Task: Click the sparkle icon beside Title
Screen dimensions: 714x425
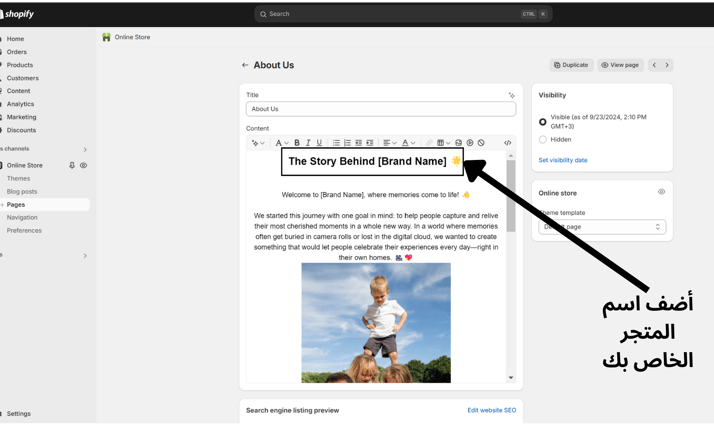Action: pyautogui.click(x=512, y=95)
